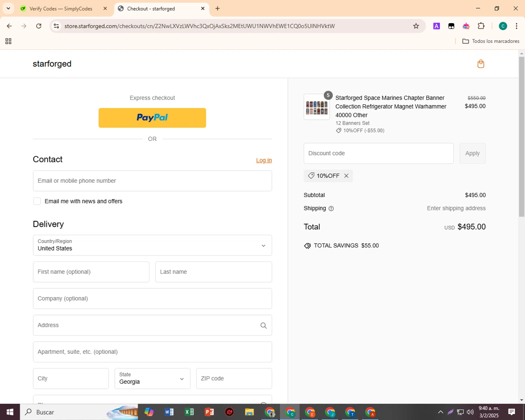Focus the Discount code field
Screen dimensions: 525x420
(x=378, y=153)
